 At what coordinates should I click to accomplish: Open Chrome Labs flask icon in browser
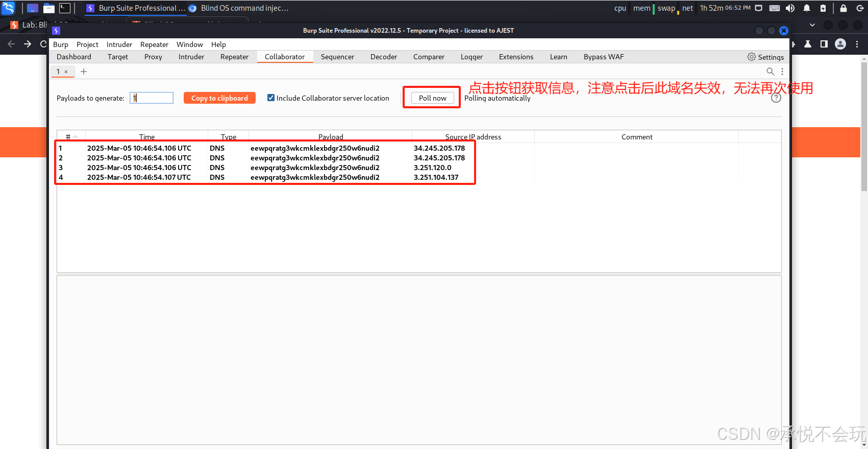808,44
